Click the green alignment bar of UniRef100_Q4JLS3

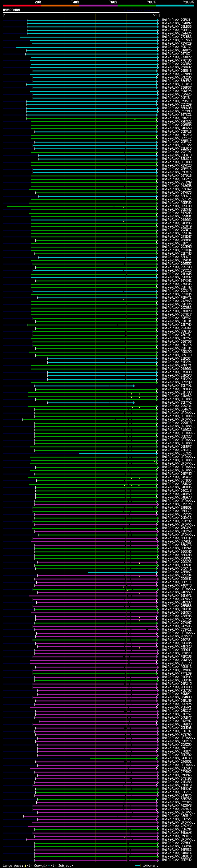coord(124,758)
